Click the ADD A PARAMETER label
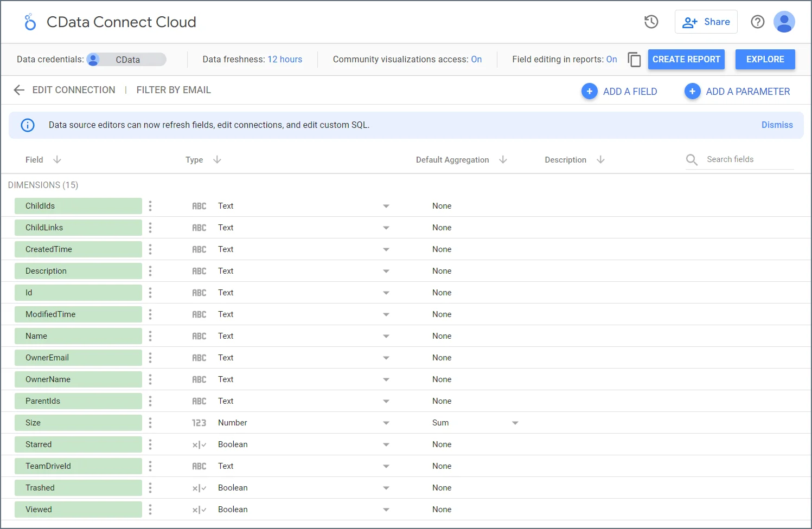The image size is (812, 529). [747, 92]
